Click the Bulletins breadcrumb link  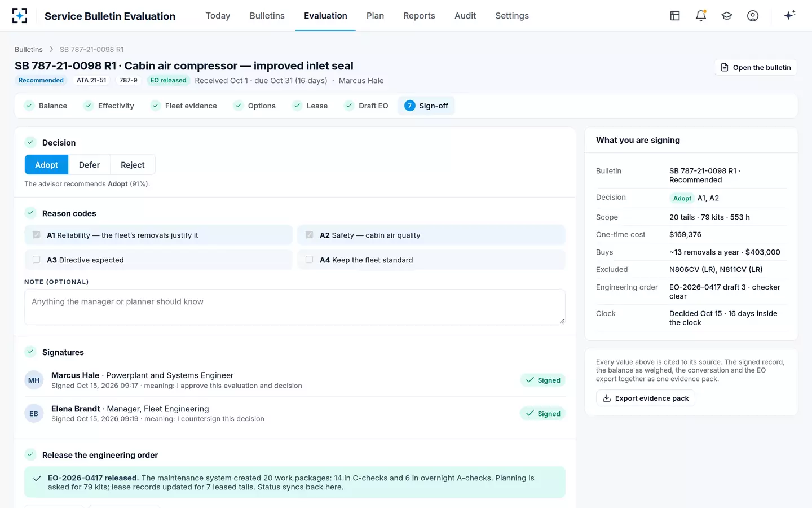29,50
